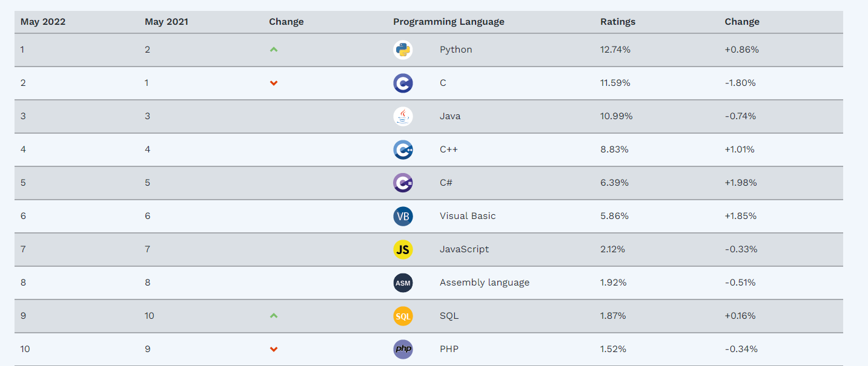
Task: Click the orange SQL icon
Action: coord(403,316)
